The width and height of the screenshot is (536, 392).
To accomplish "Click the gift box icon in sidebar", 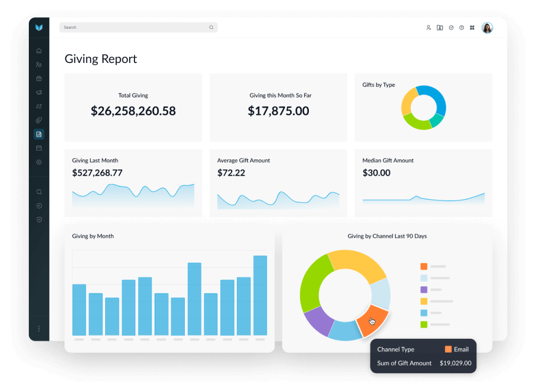I will 39,79.
